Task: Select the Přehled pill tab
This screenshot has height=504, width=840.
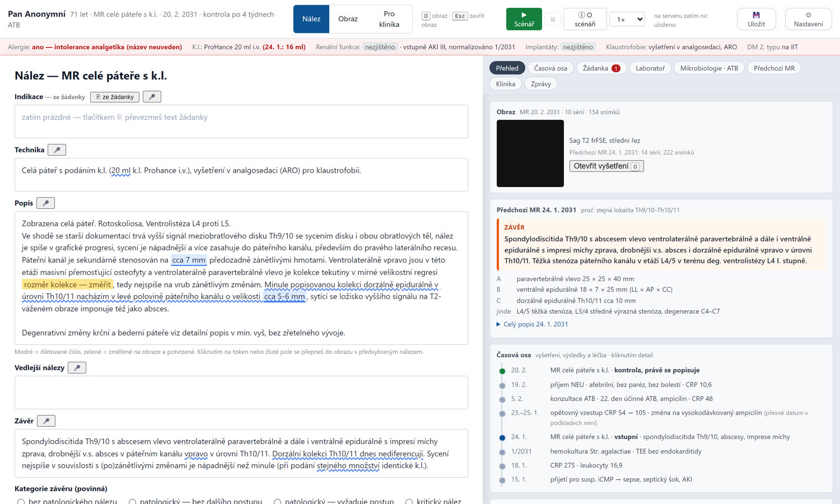Action: 507,68
